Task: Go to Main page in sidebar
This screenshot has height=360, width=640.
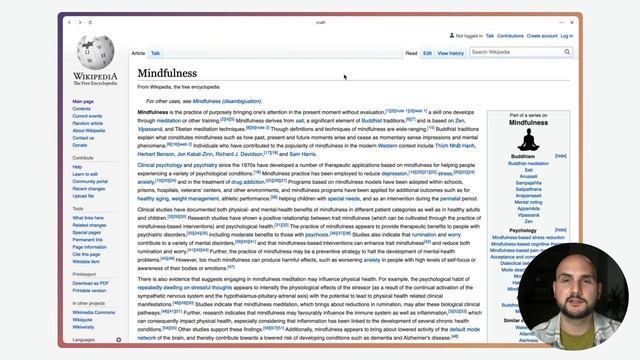Action: (x=83, y=101)
